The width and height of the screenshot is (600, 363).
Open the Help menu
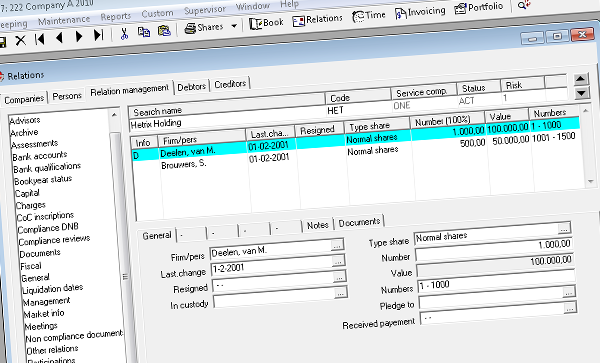(x=289, y=4)
